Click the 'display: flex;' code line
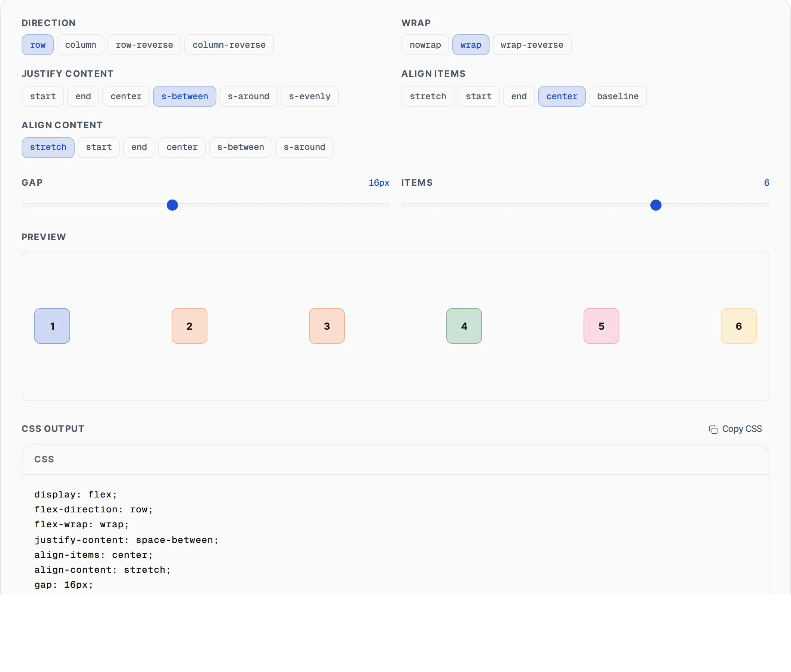The width and height of the screenshot is (791, 672). tap(75, 495)
